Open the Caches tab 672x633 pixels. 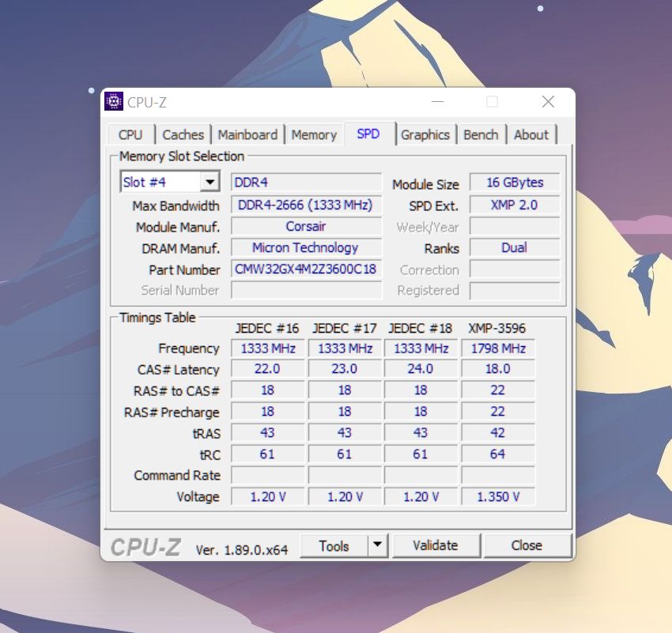183,134
